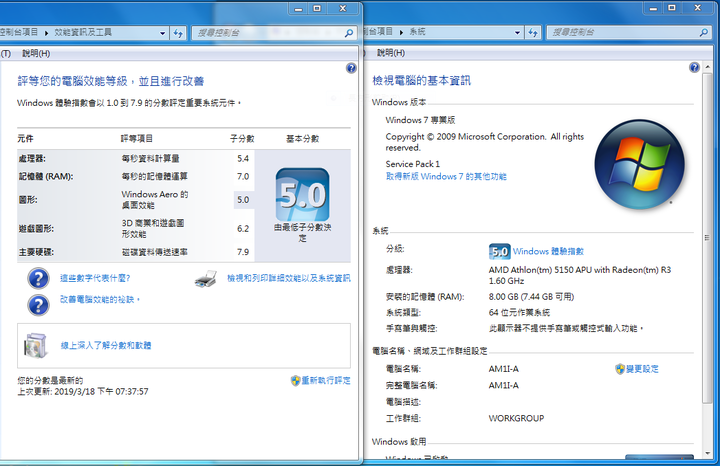Click primary hard disk subscore 7.9
The height and width of the screenshot is (466, 720).
click(243, 252)
